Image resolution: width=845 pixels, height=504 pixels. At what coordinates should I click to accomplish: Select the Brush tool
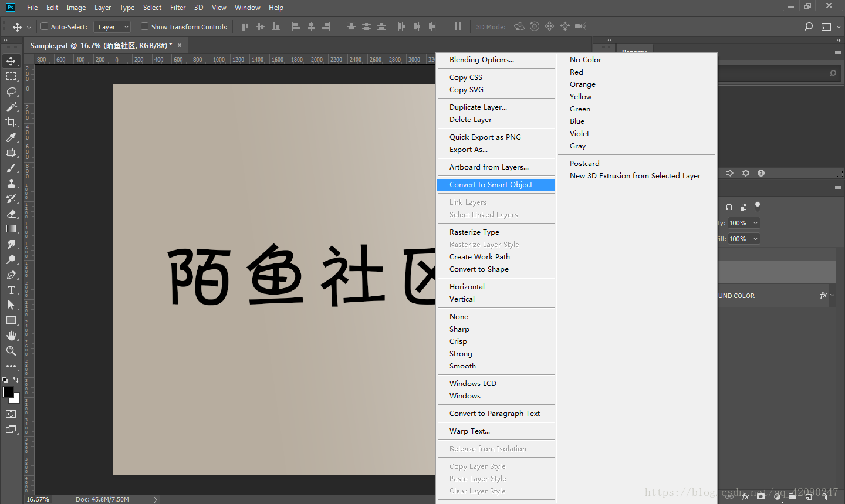[x=11, y=168]
